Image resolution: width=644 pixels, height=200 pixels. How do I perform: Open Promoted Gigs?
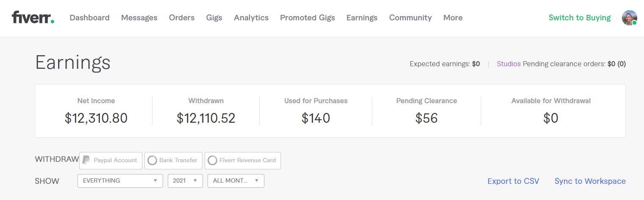tap(308, 18)
